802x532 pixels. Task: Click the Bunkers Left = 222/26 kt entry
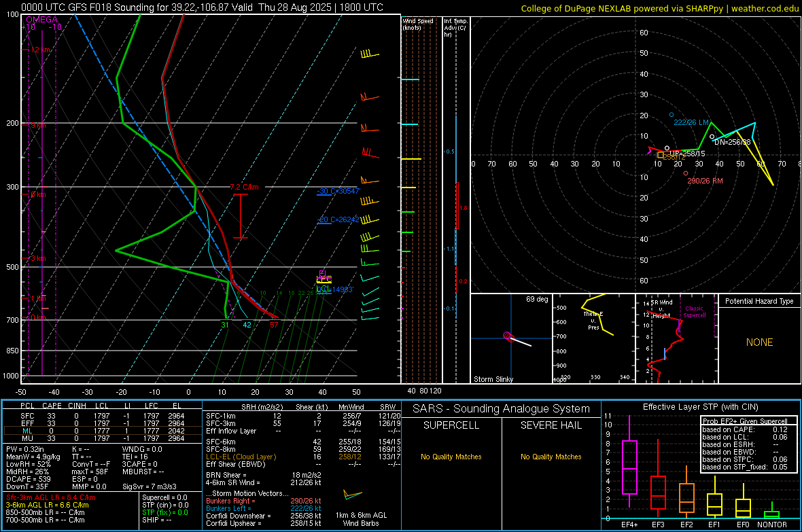264,508
